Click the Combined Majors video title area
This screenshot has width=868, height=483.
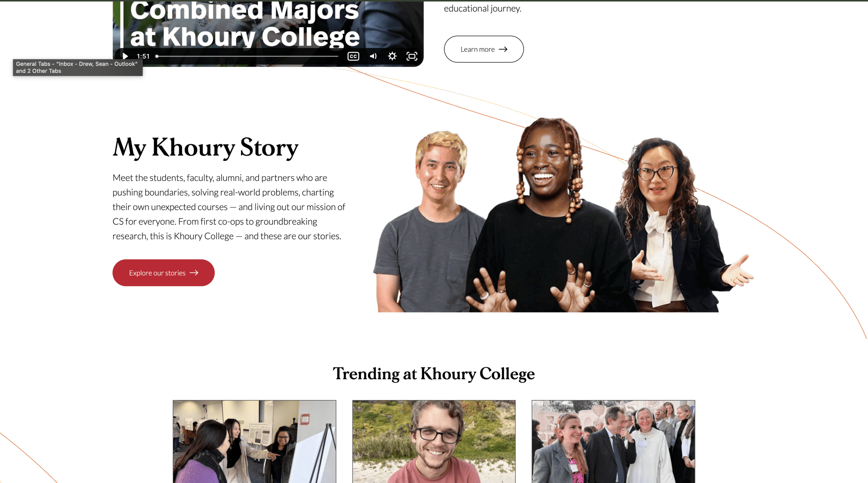244,24
